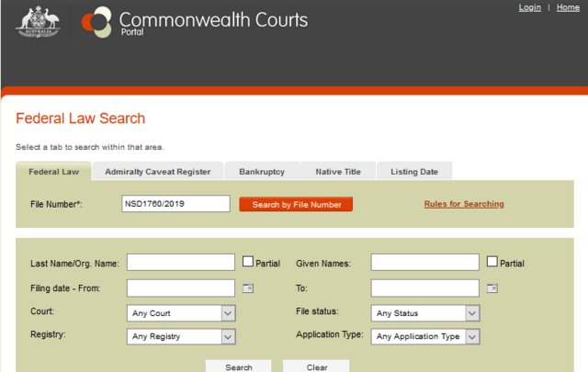Open the Rules for Searching link
The image size is (588, 372).
[x=464, y=204]
